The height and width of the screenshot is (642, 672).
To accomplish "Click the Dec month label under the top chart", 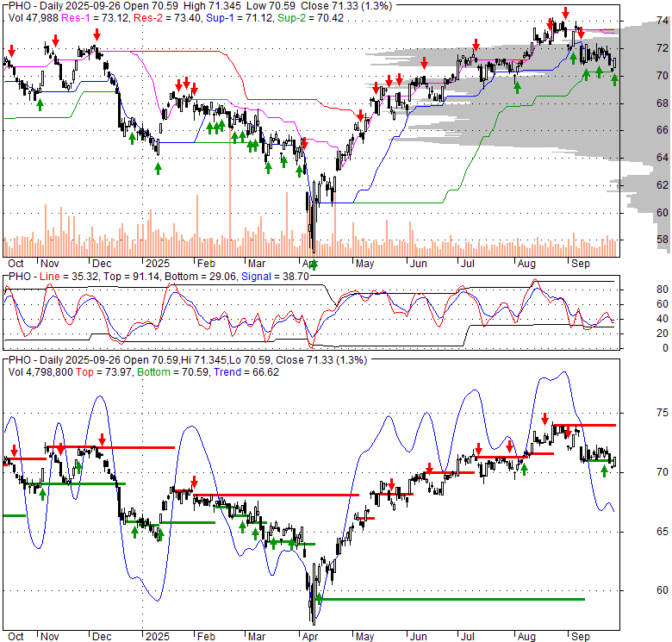I will [x=102, y=263].
